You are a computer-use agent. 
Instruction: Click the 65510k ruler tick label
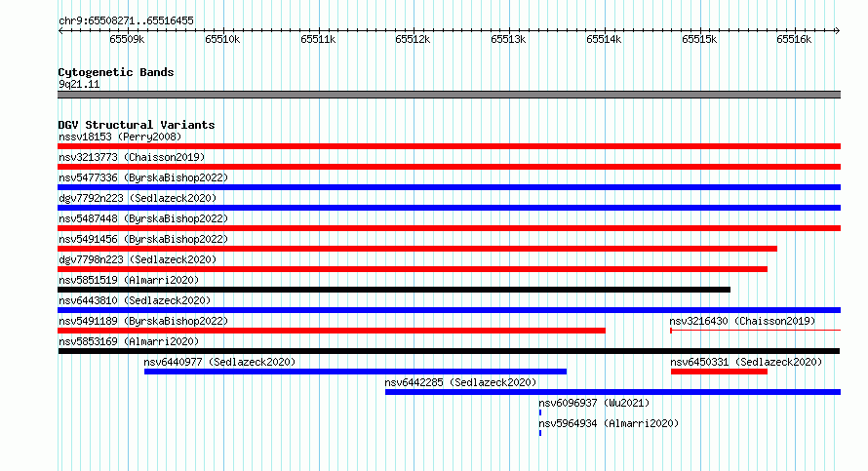point(222,39)
